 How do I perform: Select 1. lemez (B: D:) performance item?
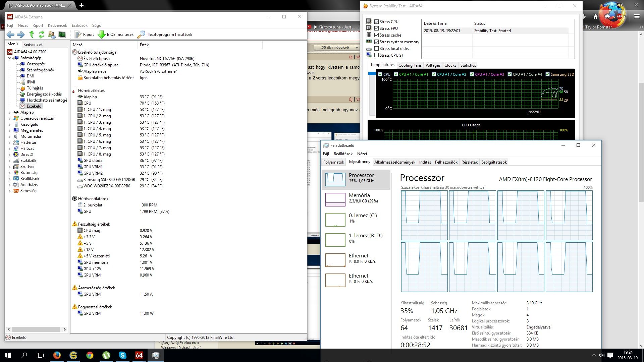pos(356,240)
